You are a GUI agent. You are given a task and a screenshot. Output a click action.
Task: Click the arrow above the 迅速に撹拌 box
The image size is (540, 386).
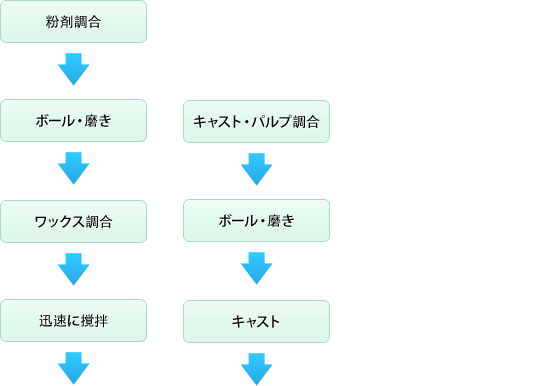(x=73, y=269)
